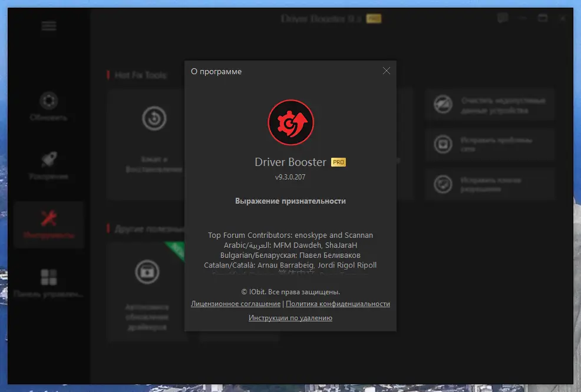581x392 pixels.
Task: Open the offline driver updater tool icon
Action: (x=147, y=272)
